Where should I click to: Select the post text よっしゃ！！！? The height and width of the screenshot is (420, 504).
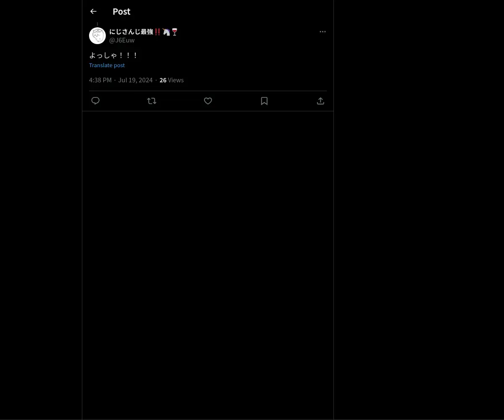[113, 55]
